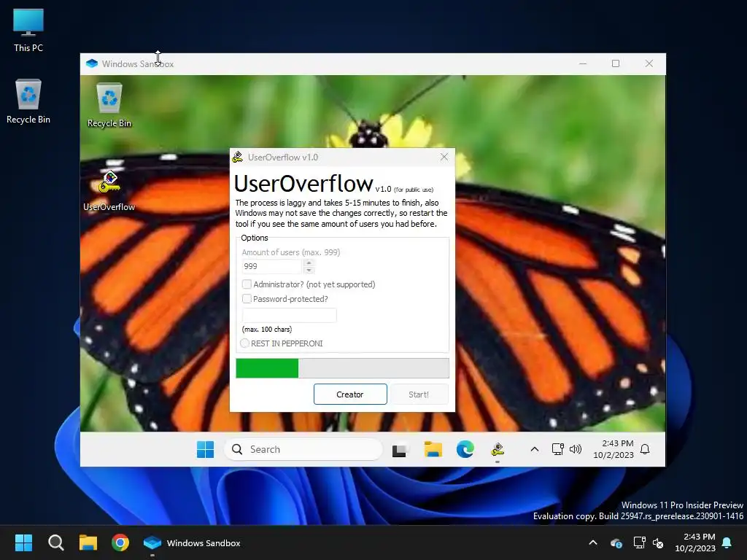Click UserOverflow icon in the Sandbox taskbar
The image size is (747, 560).
(498, 449)
